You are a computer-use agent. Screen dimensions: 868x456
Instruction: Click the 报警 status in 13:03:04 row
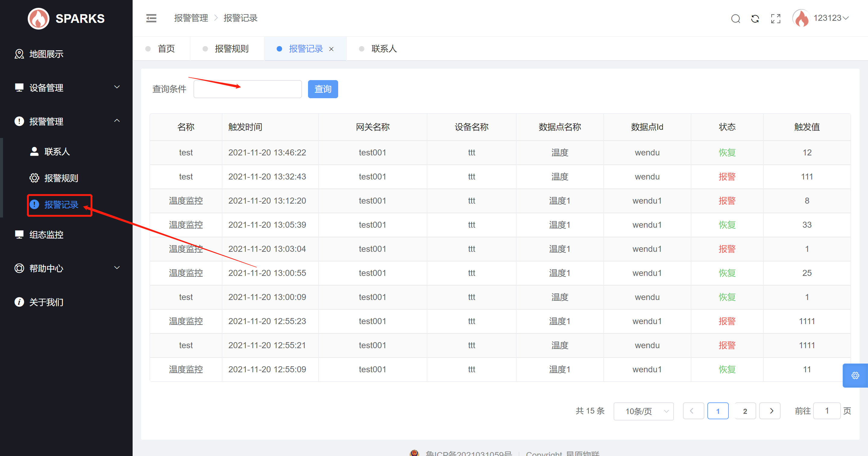727,249
